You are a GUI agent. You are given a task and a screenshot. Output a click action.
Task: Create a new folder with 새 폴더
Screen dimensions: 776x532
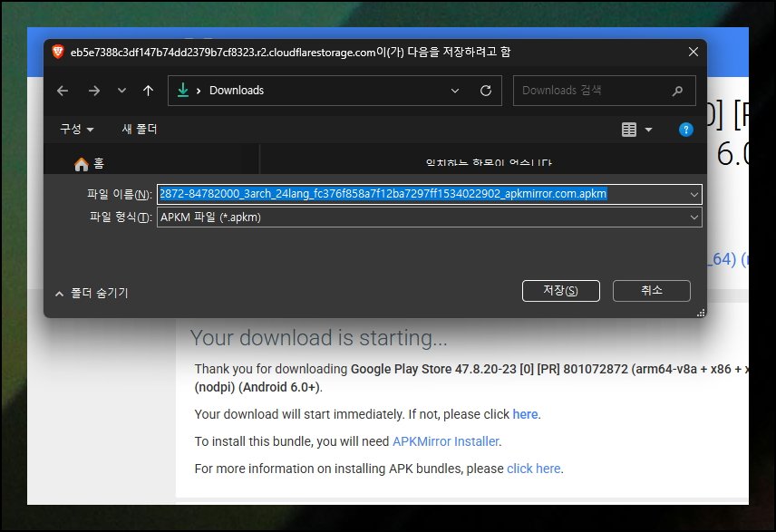[139, 130]
